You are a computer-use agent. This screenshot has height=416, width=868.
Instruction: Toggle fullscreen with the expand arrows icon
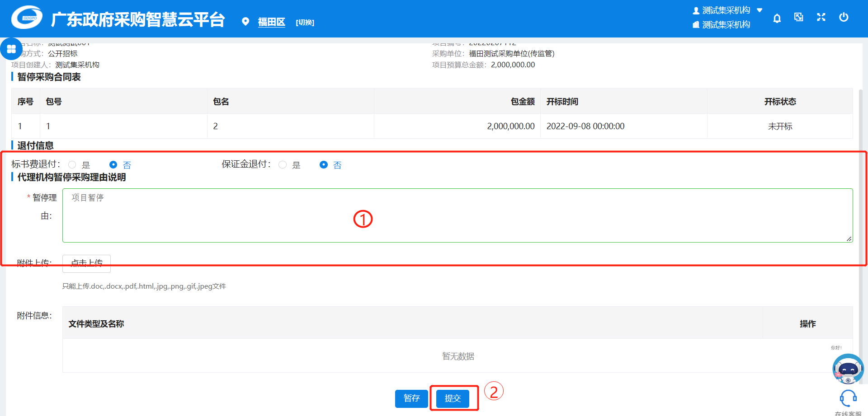click(821, 17)
